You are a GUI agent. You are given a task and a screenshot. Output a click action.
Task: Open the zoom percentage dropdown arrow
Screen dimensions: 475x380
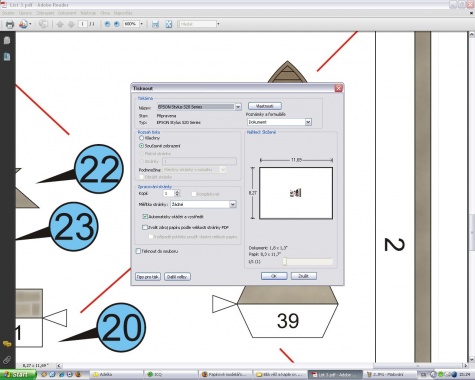click(142, 24)
